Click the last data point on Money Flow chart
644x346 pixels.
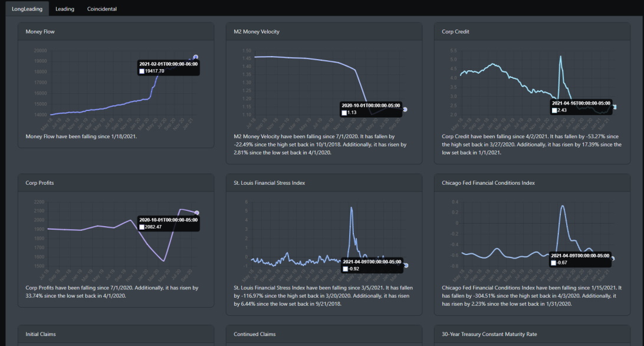coord(196,57)
